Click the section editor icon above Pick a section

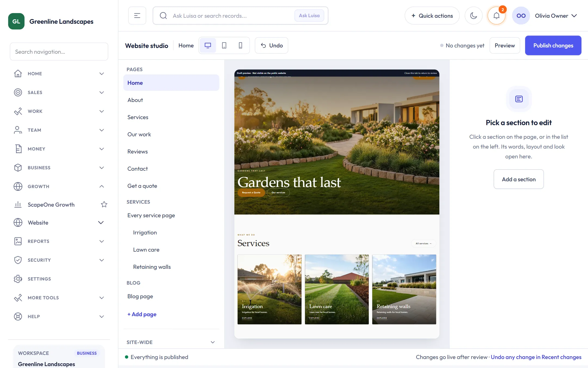click(x=519, y=99)
